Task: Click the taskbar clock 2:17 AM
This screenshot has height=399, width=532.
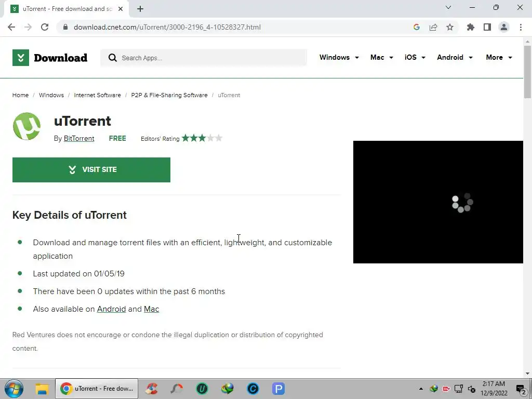Action: (494, 384)
